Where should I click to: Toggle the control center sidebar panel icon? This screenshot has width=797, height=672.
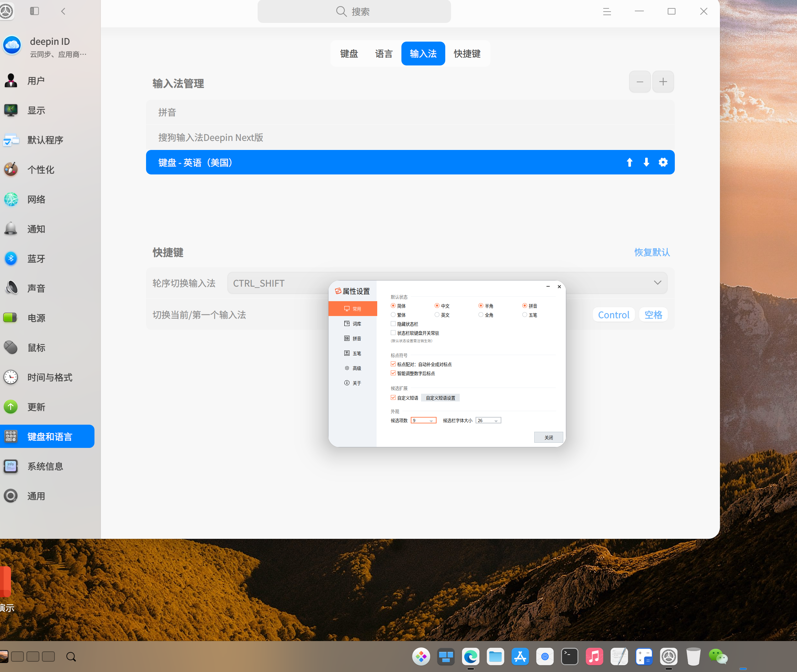(x=34, y=11)
